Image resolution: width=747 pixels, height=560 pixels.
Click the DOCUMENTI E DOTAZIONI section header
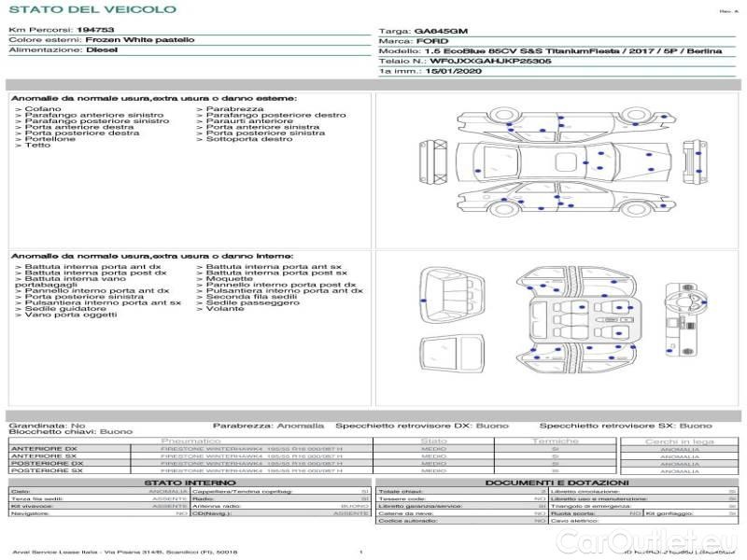point(556,482)
